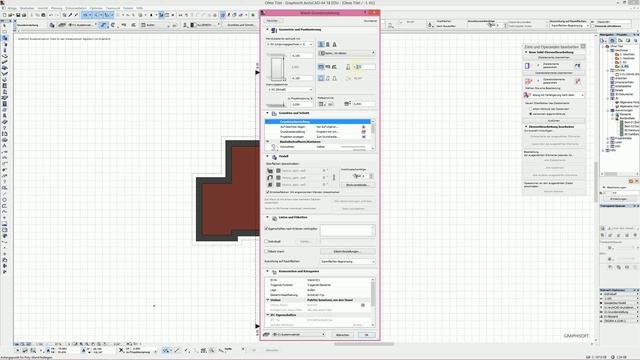This screenshot has height=360, width=640.
Task: Collapse the 'Modell' section
Action: 268,156
